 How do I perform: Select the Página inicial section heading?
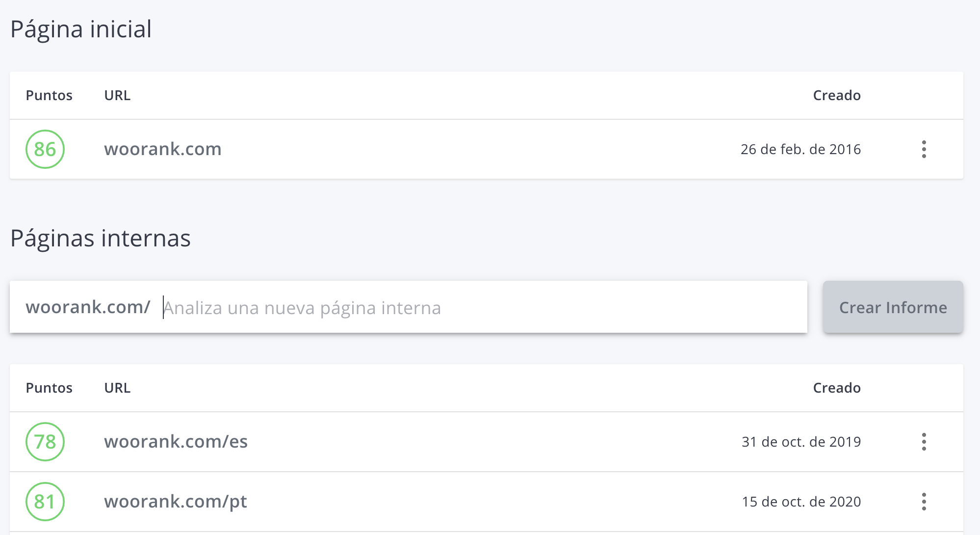[x=81, y=29]
